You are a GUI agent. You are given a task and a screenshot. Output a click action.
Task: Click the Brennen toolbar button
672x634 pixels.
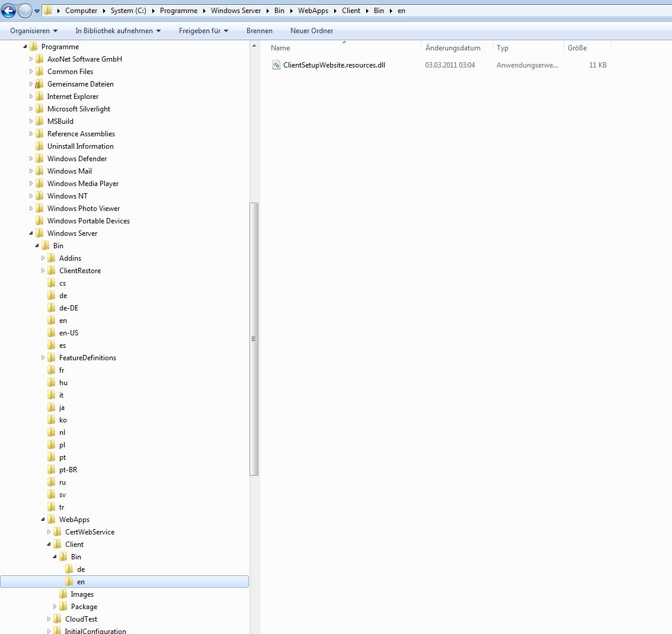pos(260,31)
